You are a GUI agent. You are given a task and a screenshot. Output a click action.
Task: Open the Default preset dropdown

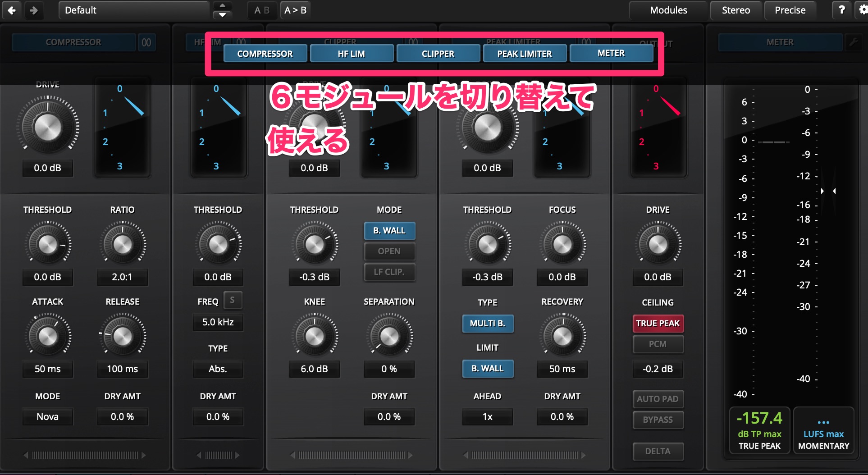[x=134, y=10]
